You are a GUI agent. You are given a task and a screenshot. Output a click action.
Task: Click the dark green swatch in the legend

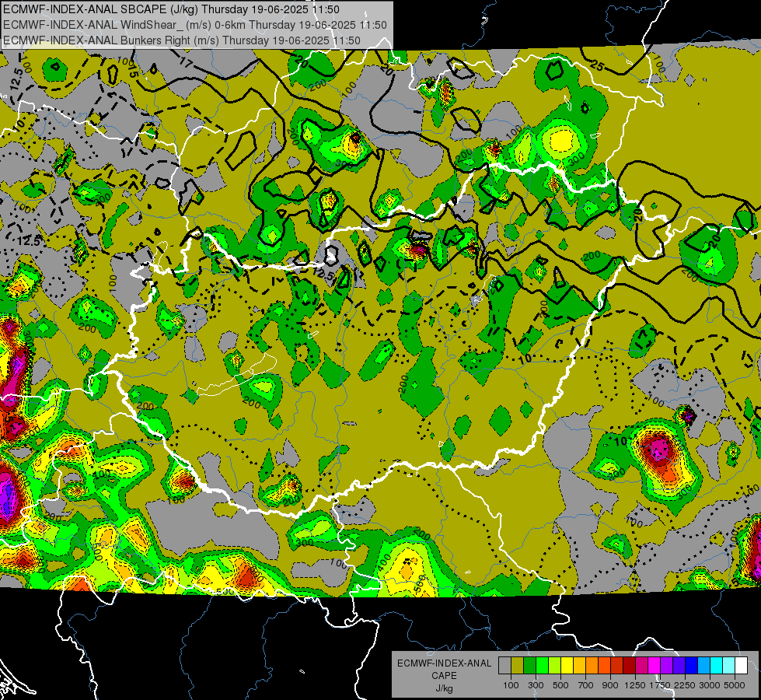click(529, 666)
